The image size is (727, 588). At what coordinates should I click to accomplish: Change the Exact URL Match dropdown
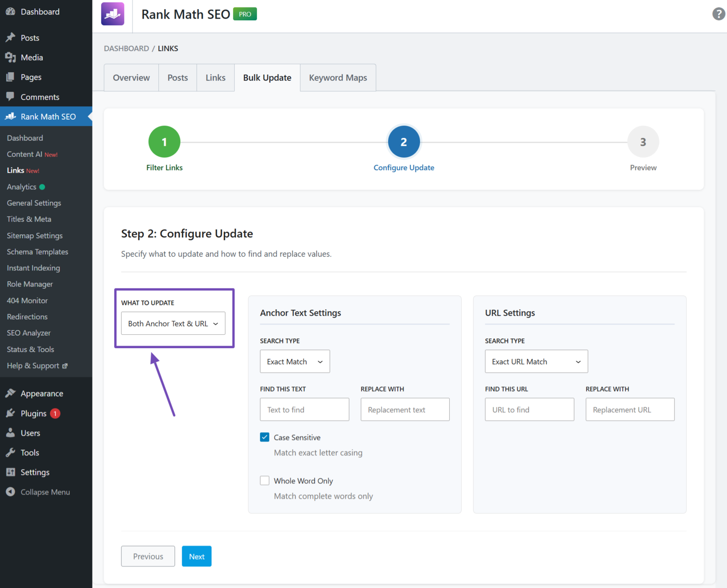(536, 361)
